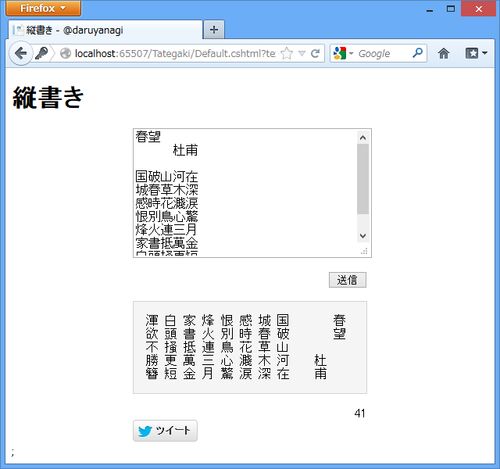The image size is (500, 469).
Task: Open the Firefox application menu
Action: tap(43, 8)
